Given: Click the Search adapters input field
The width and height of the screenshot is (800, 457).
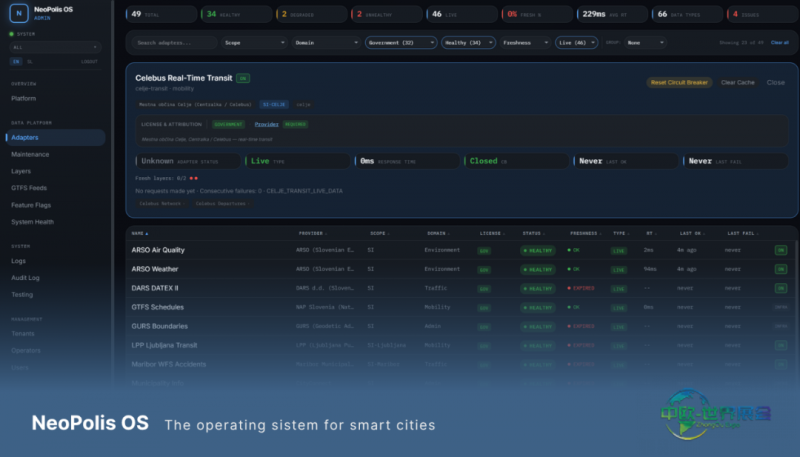Looking at the screenshot, I should [174, 43].
